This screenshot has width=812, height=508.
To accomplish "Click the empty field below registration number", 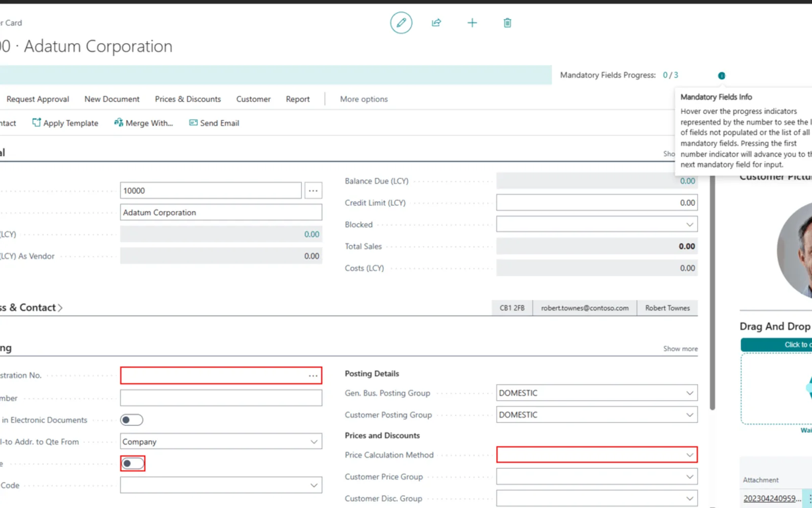I will coord(221,398).
